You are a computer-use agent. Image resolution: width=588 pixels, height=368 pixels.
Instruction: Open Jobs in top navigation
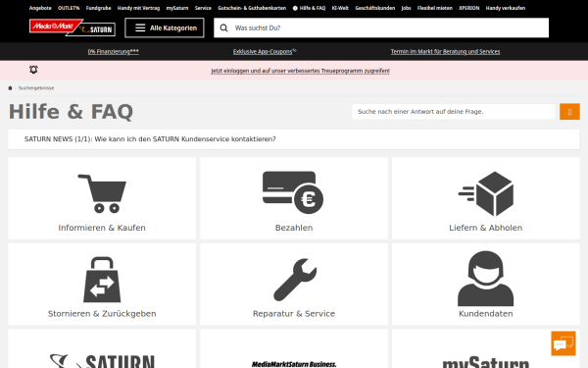[x=406, y=8]
